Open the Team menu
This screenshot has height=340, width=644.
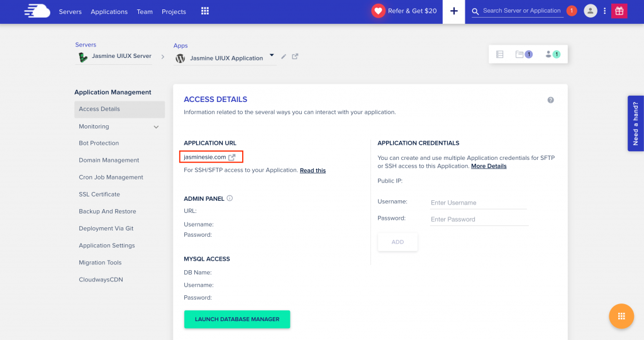(x=145, y=11)
